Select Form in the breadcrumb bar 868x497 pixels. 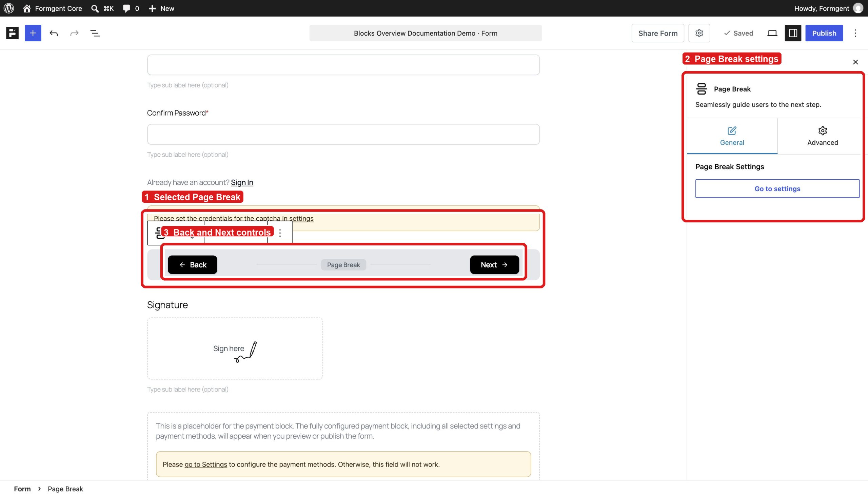pyautogui.click(x=22, y=489)
